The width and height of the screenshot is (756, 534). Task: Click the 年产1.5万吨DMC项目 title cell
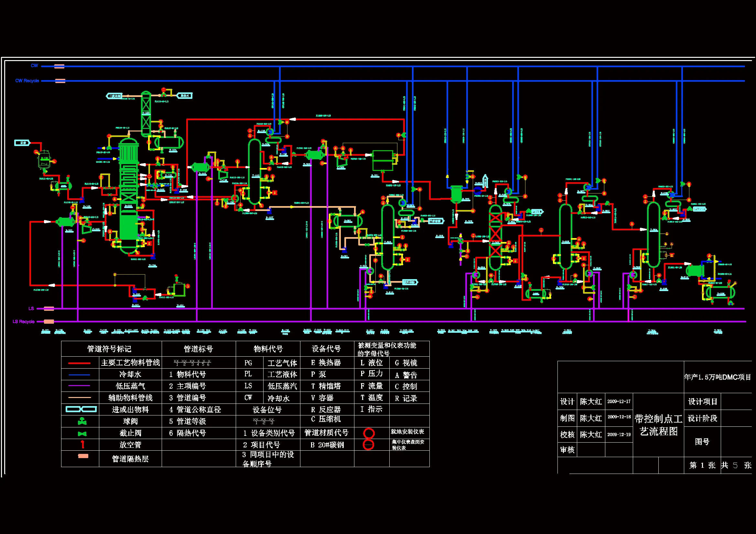coord(718,377)
